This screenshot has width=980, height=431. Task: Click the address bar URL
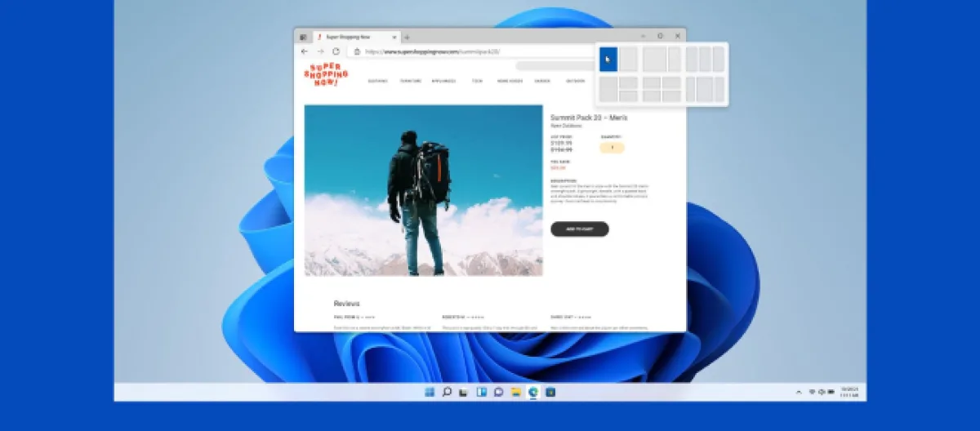[433, 51]
